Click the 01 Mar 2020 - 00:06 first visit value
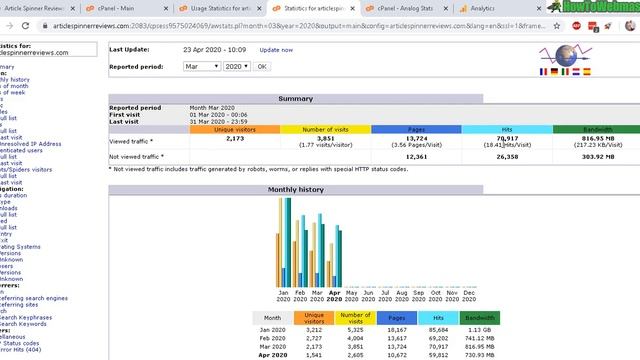 tap(218, 115)
